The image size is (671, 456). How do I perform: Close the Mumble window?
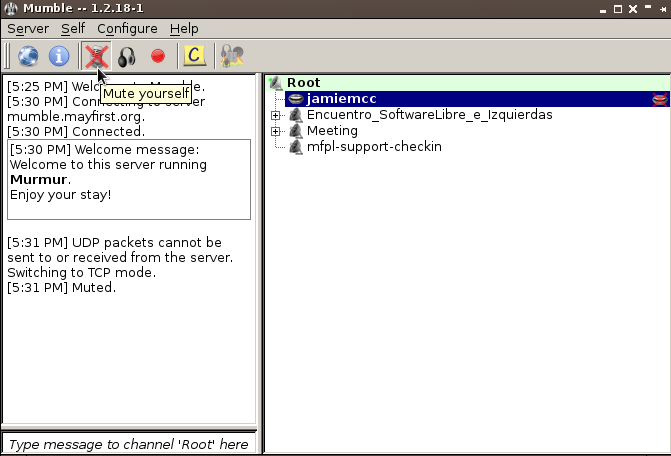[633, 9]
